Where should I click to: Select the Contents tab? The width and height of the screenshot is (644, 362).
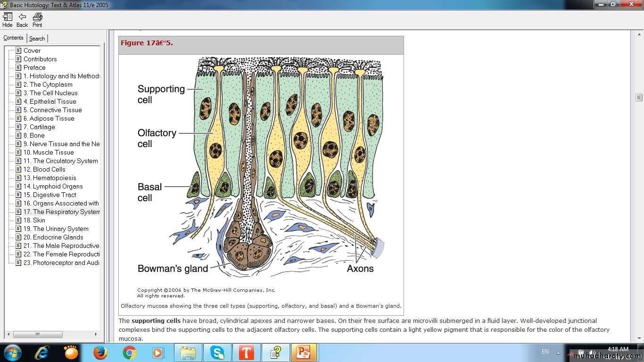click(13, 38)
